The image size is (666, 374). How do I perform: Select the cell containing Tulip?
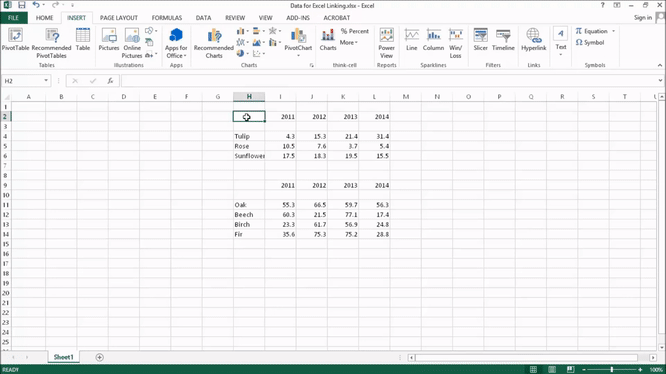coord(249,136)
